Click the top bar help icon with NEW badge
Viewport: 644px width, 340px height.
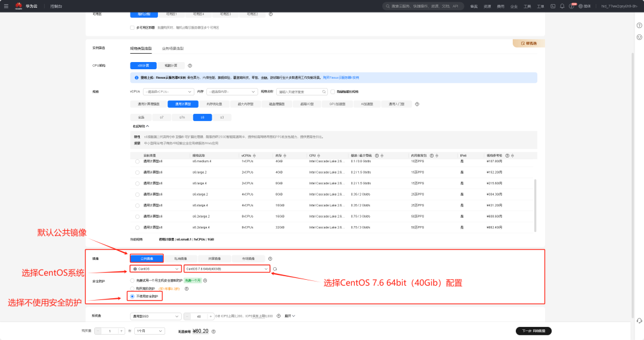[x=572, y=6]
